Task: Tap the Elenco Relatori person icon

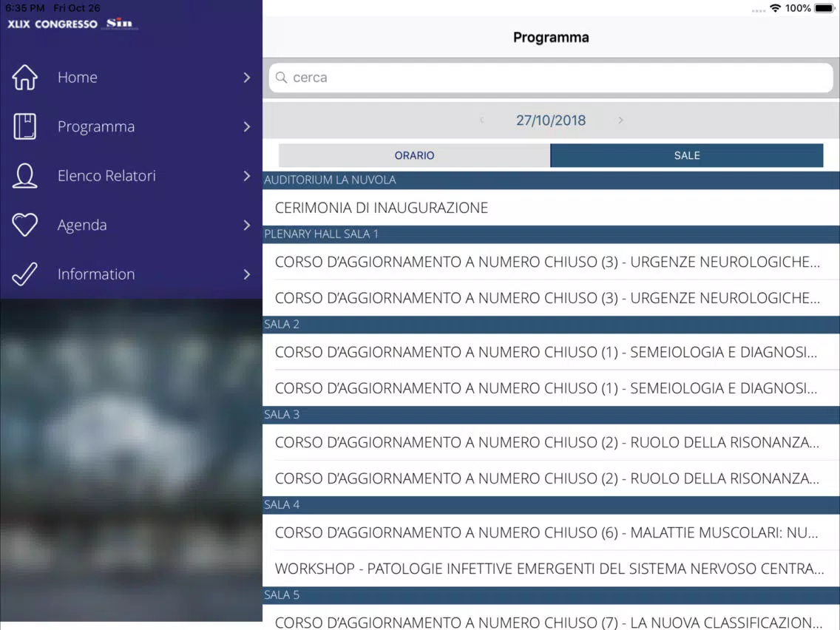Action: coord(24,176)
